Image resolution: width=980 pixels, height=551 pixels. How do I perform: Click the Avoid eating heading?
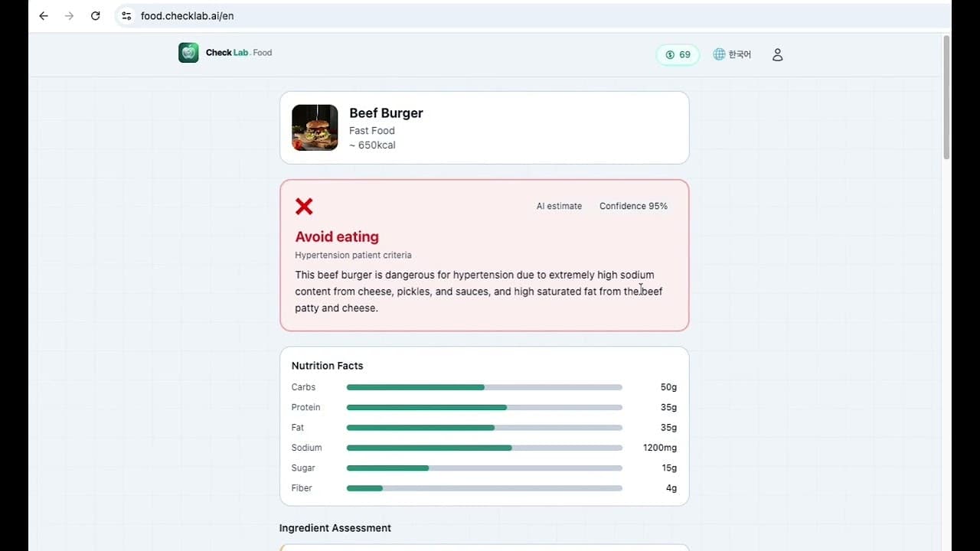[x=337, y=237]
